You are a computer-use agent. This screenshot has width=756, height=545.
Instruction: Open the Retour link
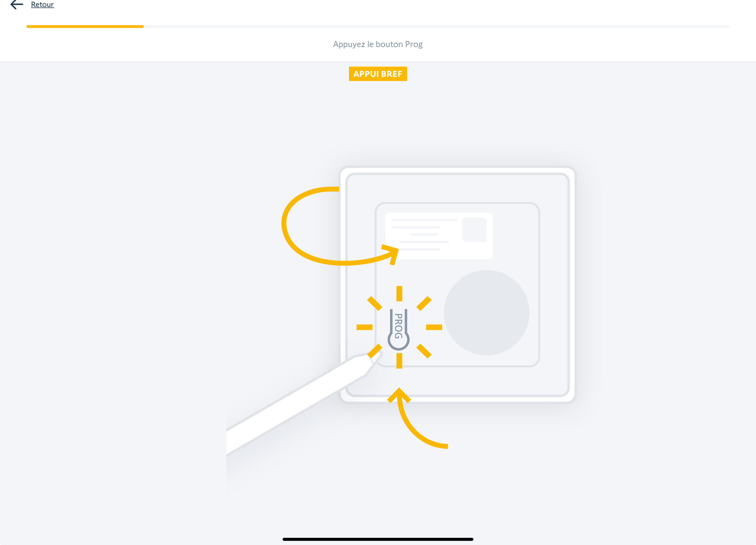(42, 4)
